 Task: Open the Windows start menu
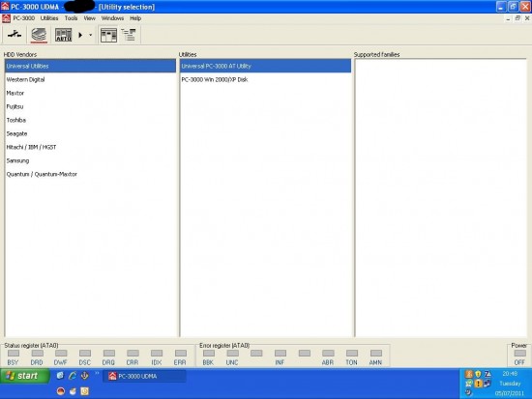point(24,376)
